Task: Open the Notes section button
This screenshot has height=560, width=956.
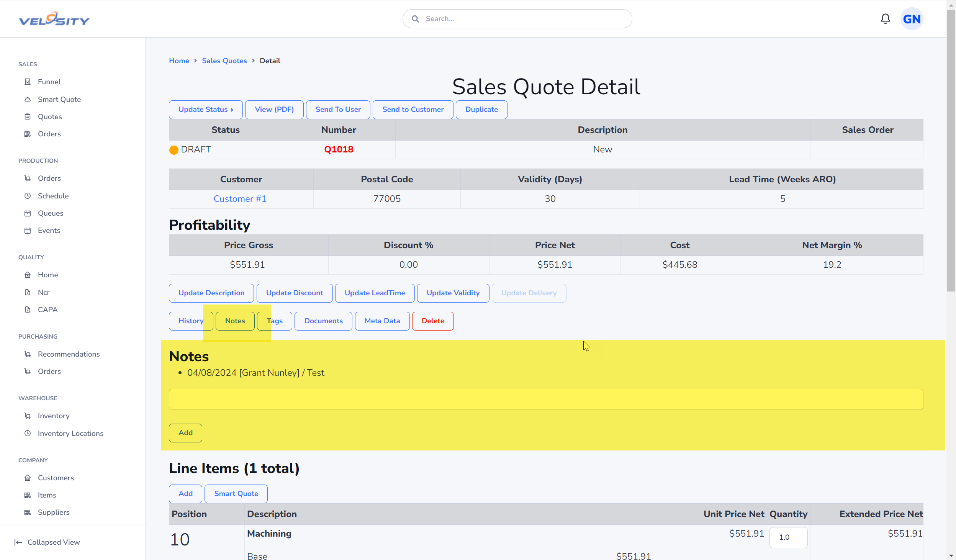Action: click(235, 321)
